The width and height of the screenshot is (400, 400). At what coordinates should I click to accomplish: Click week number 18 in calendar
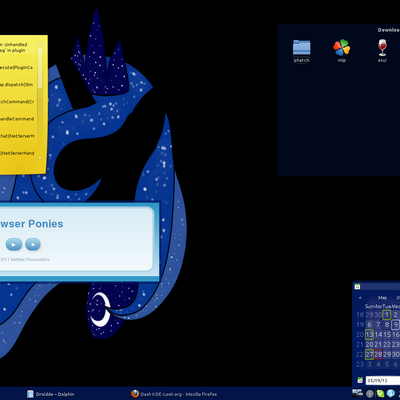tap(360, 315)
